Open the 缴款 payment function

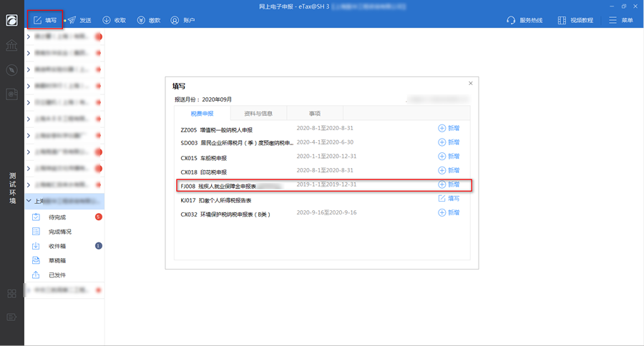click(x=148, y=20)
